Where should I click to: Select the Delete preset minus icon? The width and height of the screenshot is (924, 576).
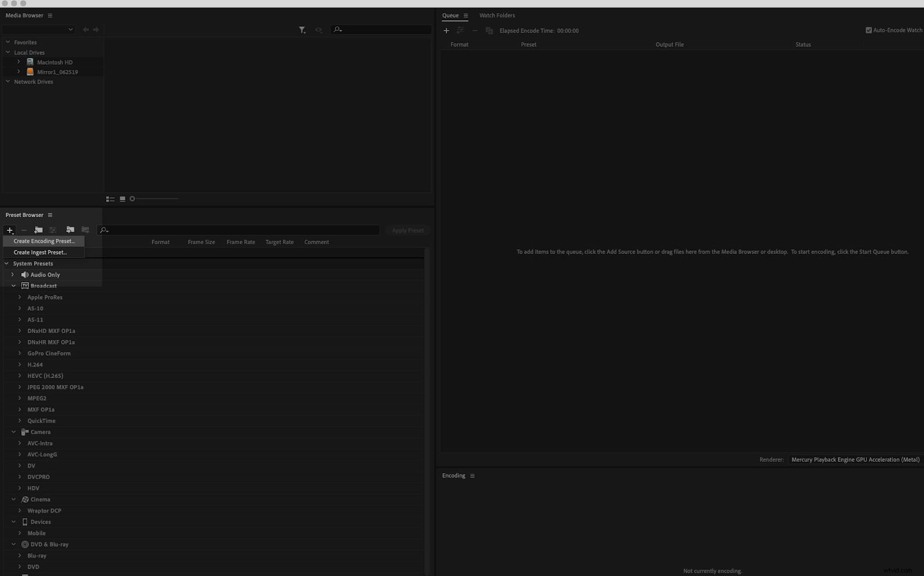[24, 230]
